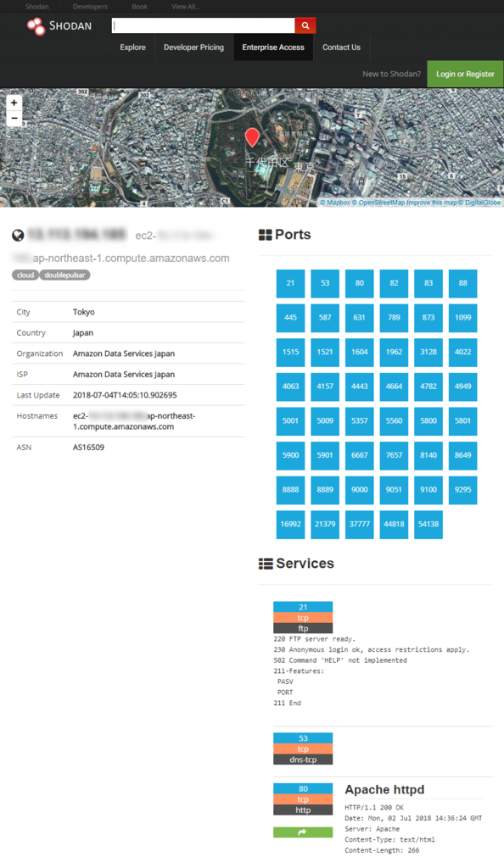Select port 4022 tile
Image resolution: width=504 pixels, height=868 pixels.
pyautogui.click(x=463, y=352)
